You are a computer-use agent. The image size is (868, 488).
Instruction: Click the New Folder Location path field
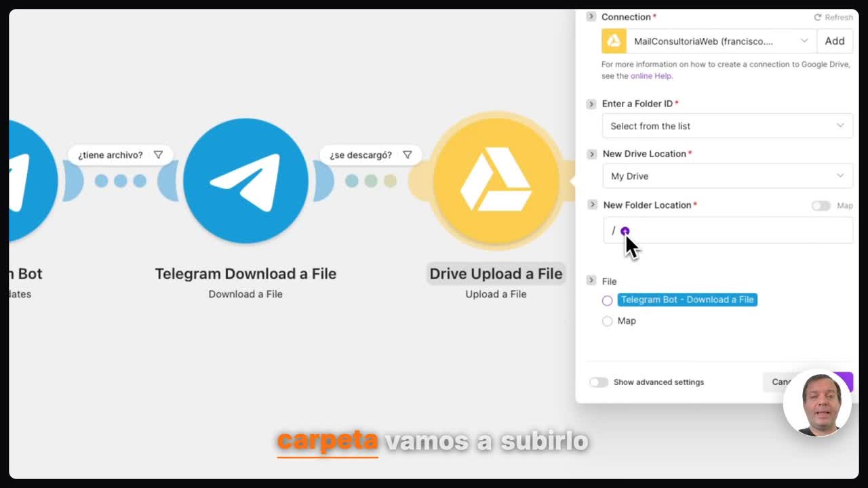point(728,230)
